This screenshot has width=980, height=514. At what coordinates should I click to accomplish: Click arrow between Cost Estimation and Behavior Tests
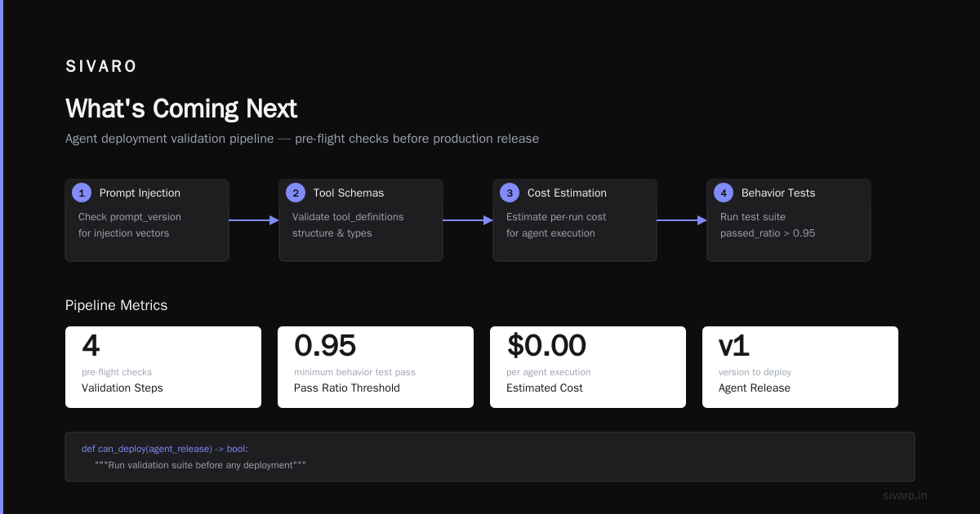tap(682, 220)
